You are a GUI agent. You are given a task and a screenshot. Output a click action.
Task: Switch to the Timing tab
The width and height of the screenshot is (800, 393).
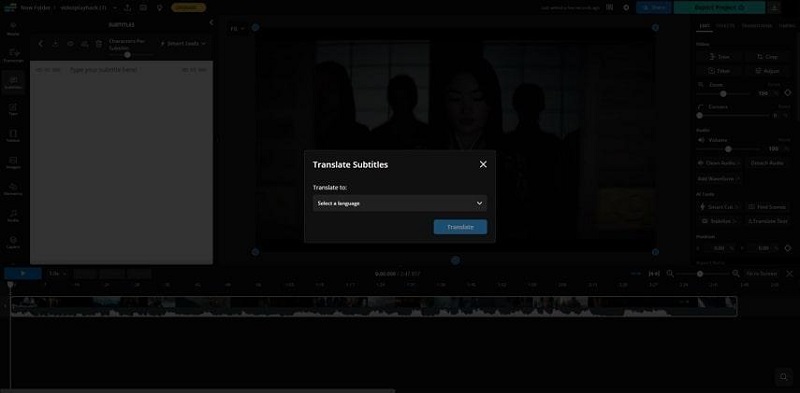point(787,26)
